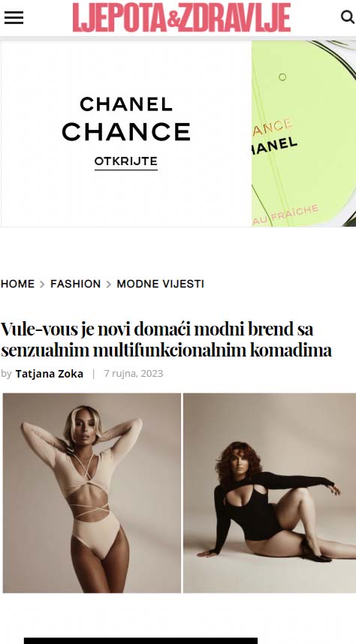Open the Fashion breadcrumb
This screenshot has width=356, height=644.
76,284
